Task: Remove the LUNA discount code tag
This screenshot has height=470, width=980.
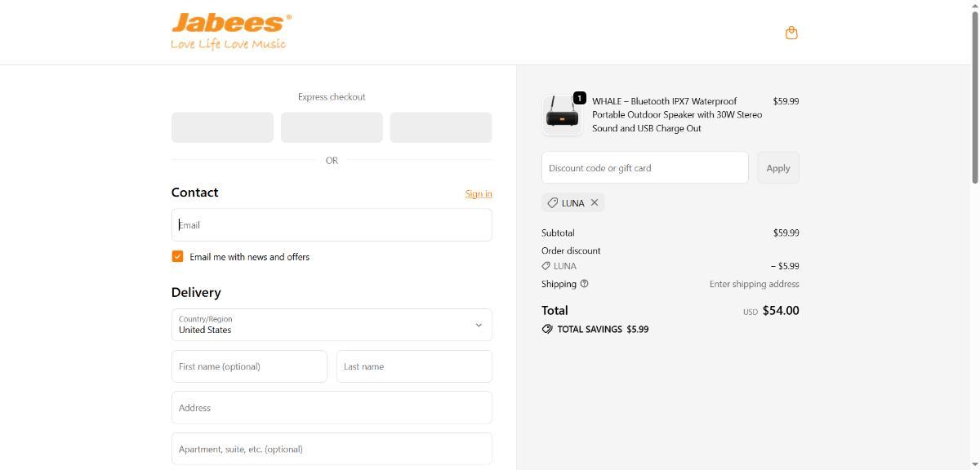Action: coord(595,202)
